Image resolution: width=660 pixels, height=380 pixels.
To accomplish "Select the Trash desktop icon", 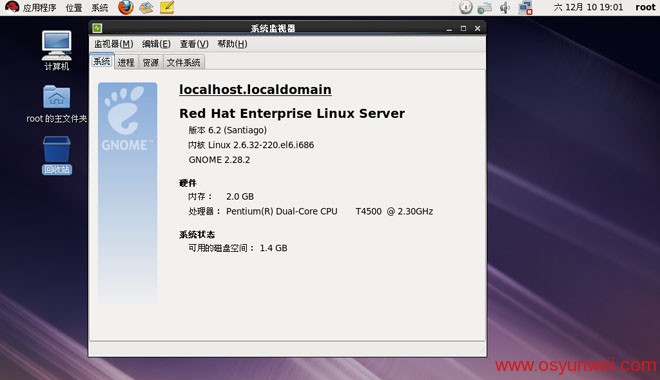I will point(57,155).
